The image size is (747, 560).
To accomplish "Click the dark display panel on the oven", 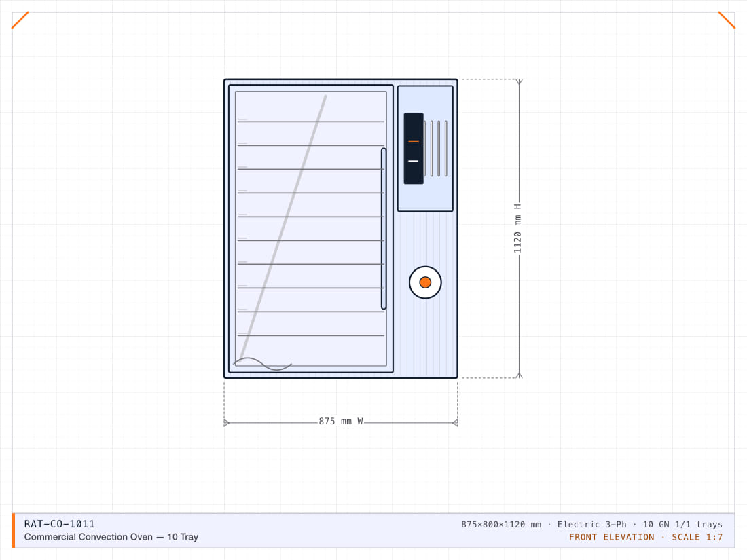I will [x=414, y=149].
